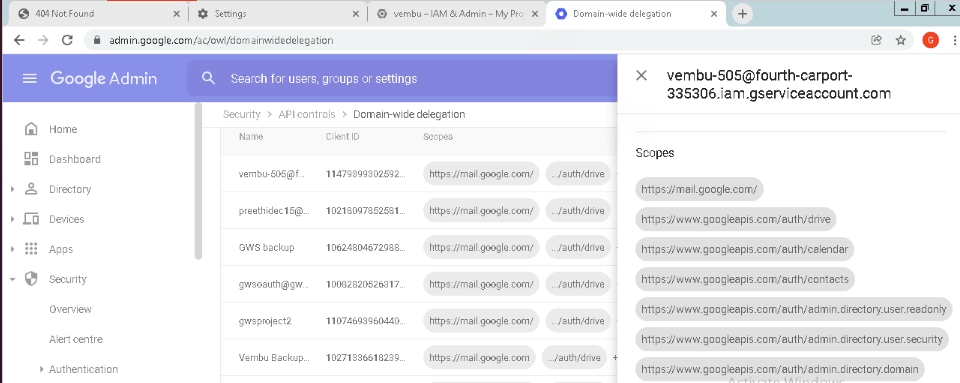Expand the Apps section arrow
The height and width of the screenshot is (383, 960).
click(12, 249)
